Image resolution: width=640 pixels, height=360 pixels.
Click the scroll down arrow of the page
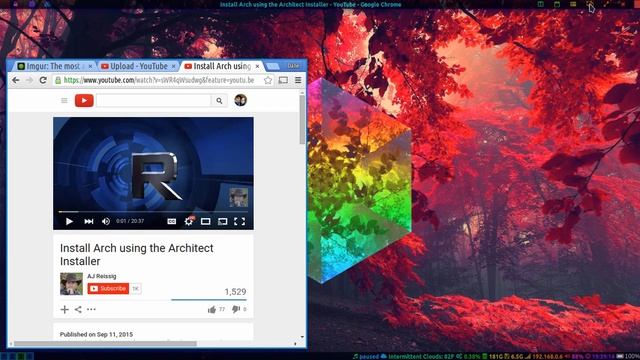pos(302,337)
